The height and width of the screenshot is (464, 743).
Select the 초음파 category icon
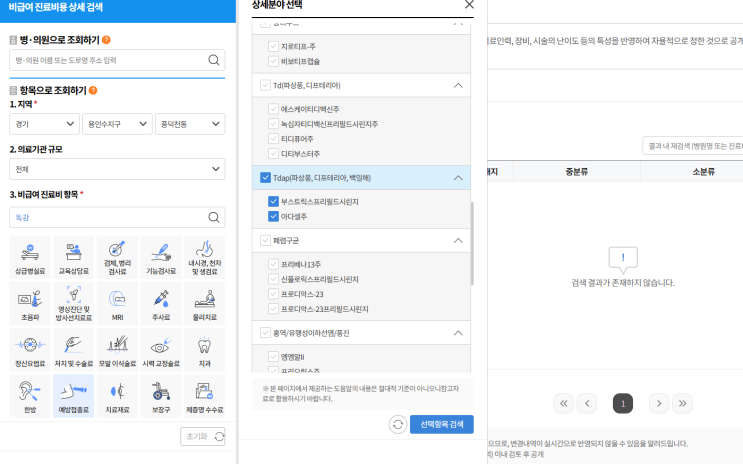pyautogui.click(x=30, y=303)
